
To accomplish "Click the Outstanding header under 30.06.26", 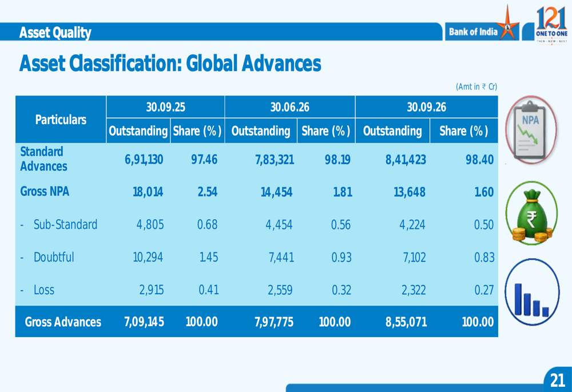I will tap(261, 131).
